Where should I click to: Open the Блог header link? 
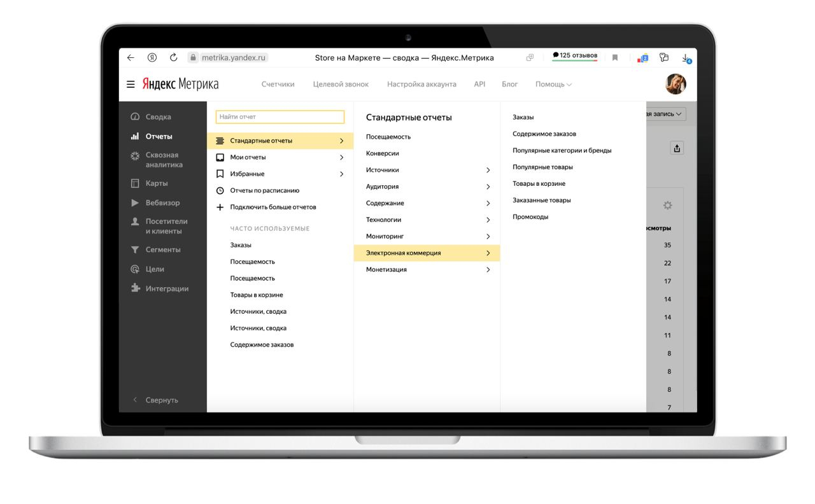point(510,84)
